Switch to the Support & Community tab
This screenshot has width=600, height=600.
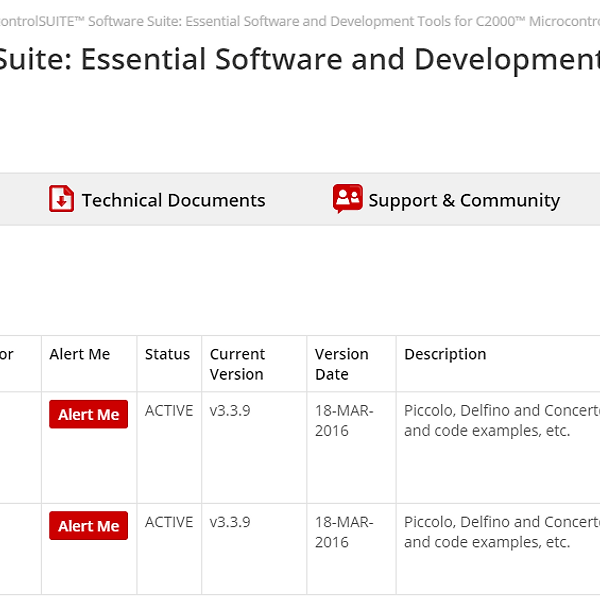coord(463,200)
